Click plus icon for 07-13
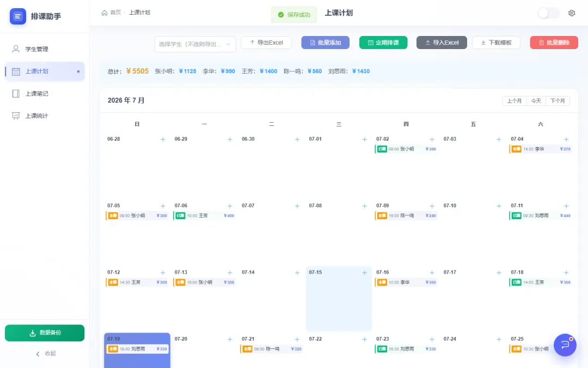 tap(230, 273)
